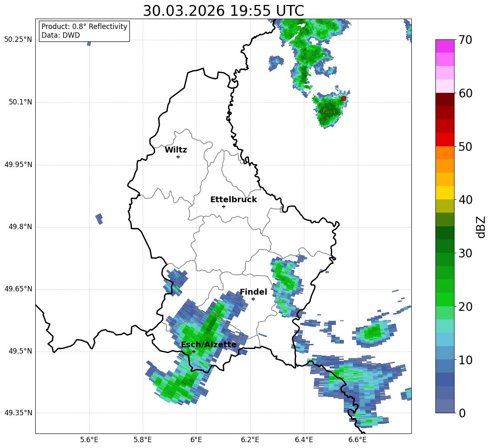Click the 5.8°E longitude label
The image size is (491, 448).
[143, 440]
